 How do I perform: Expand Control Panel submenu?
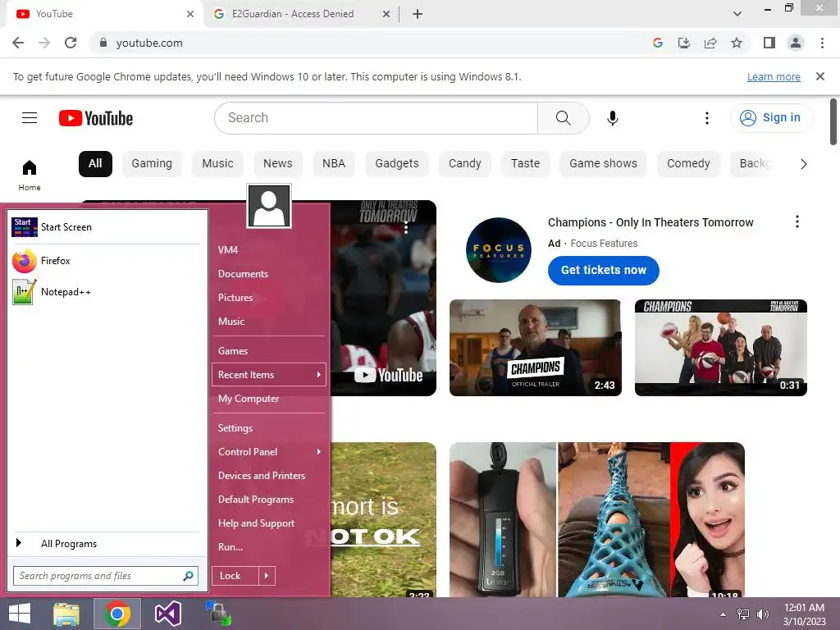(269, 452)
